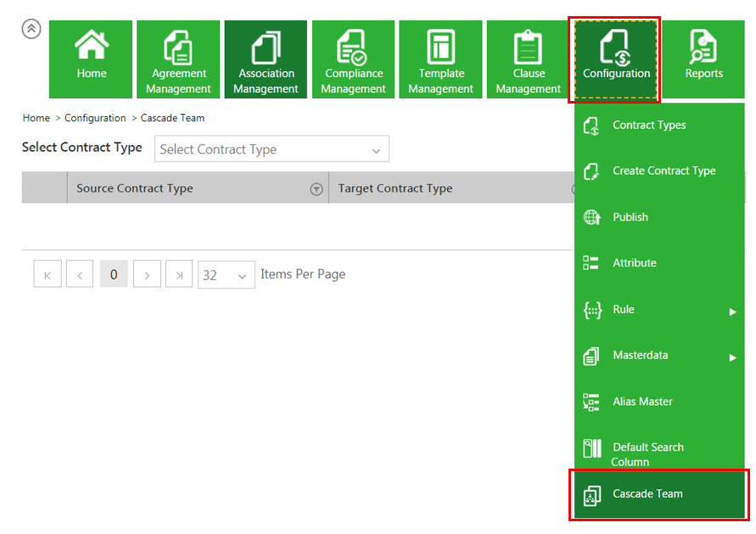Open Clause Management tile
756x534 pixels.
528,59
